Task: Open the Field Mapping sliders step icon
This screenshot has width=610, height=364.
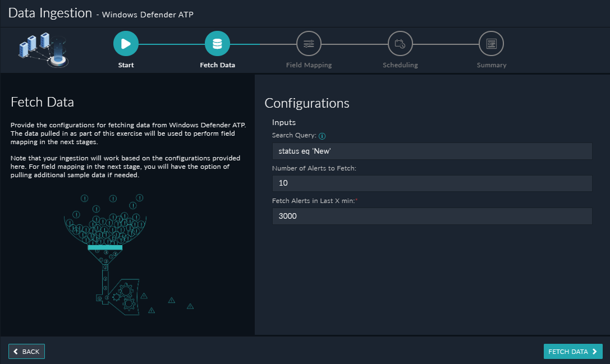Action: pyautogui.click(x=309, y=43)
